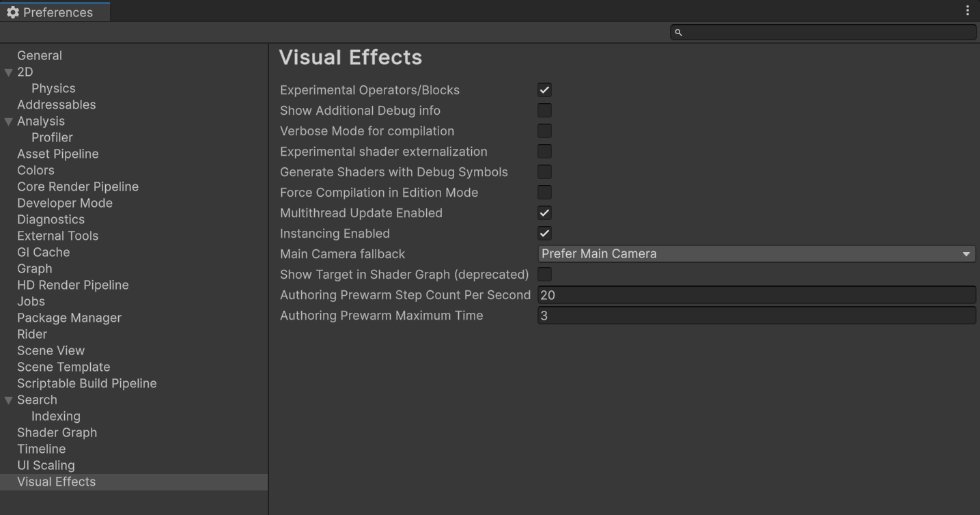
Task: Open the Shader Graph settings page
Action: (57, 432)
